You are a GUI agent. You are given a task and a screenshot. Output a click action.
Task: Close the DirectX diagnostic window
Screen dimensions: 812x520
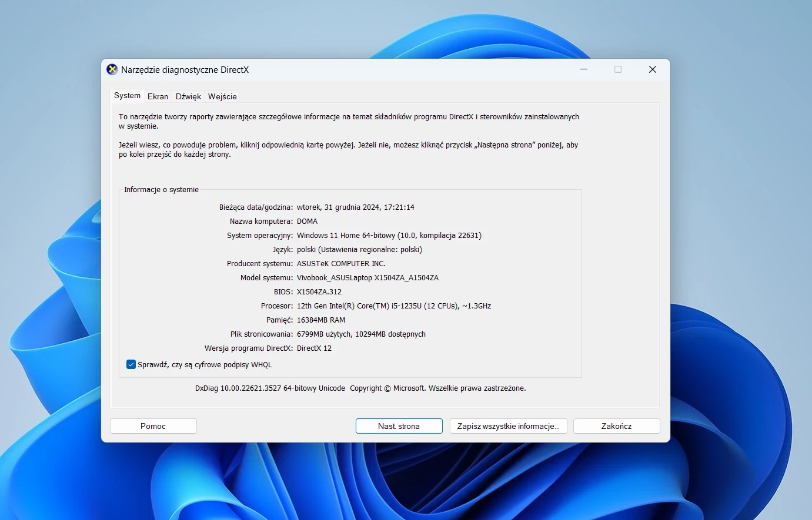(653, 69)
